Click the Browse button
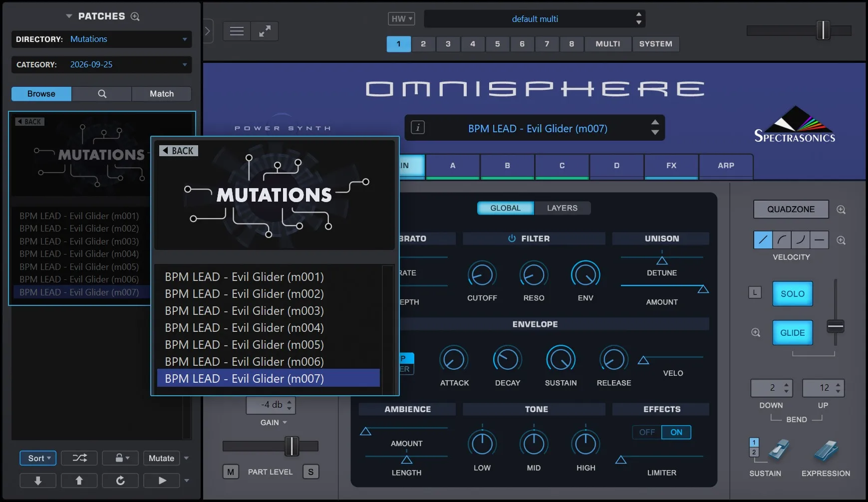 click(x=41, y=94)
